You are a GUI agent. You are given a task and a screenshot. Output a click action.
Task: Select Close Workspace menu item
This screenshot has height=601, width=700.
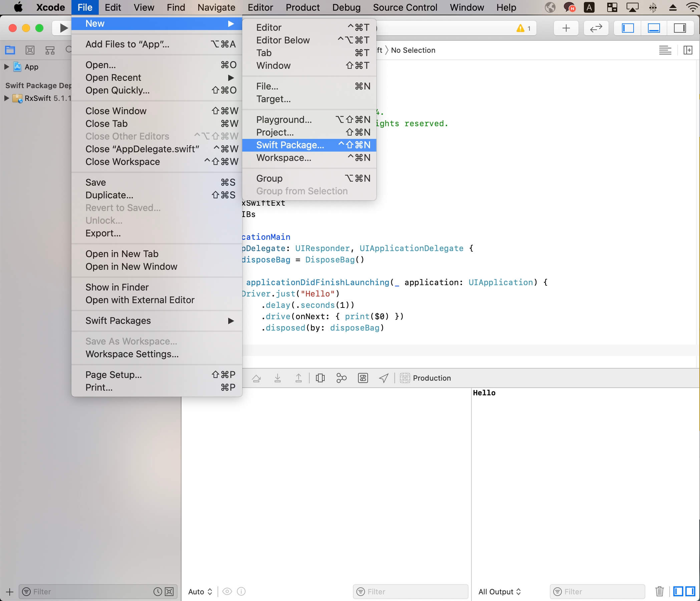point(157,162)
